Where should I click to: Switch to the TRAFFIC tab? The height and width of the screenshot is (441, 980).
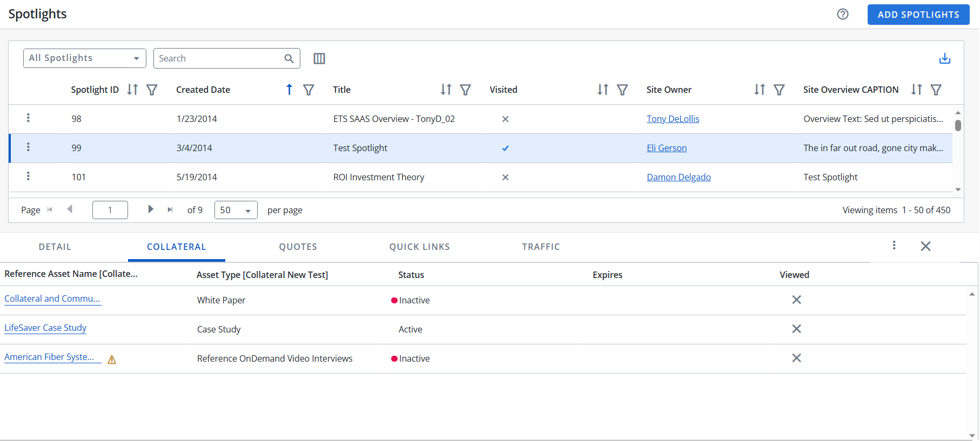point(541,247)
